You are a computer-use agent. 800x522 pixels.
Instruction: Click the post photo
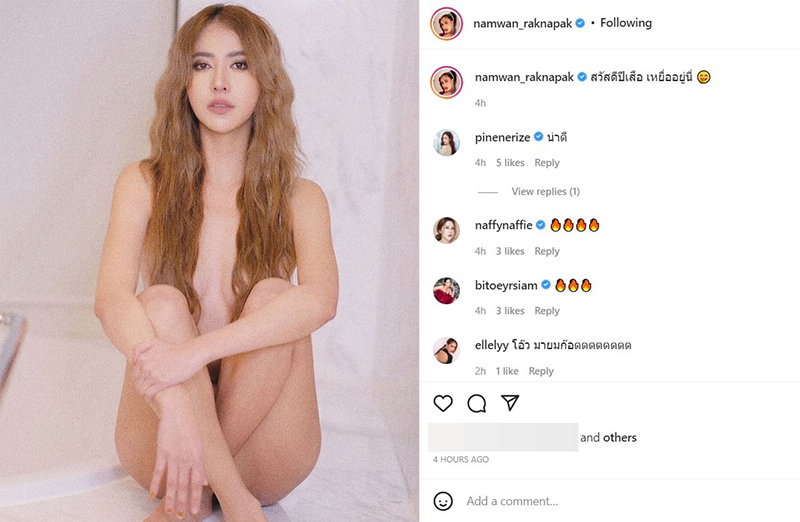point(210,261)
